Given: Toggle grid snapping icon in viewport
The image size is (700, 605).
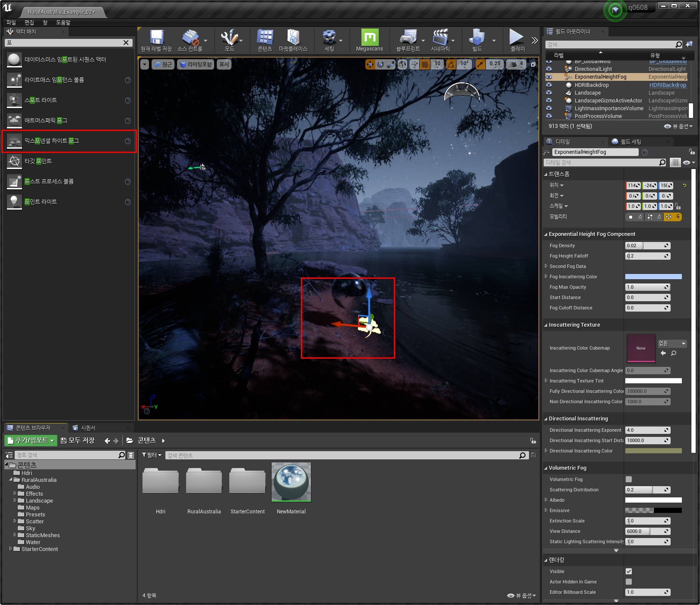Looking at the screenshot, I should click(425, 64).
